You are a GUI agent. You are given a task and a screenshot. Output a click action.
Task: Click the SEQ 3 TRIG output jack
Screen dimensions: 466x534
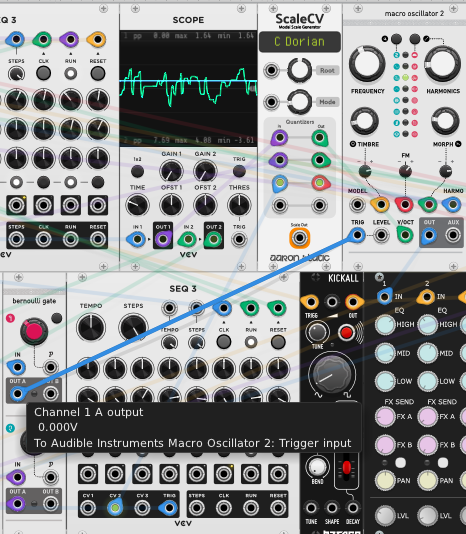click(169, 508)
